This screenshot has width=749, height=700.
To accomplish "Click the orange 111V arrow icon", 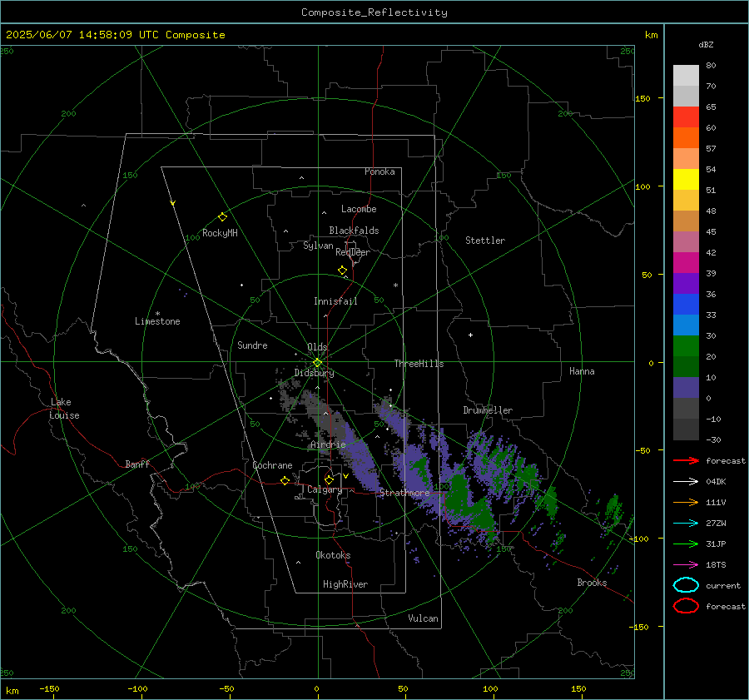I will (686, 502).
